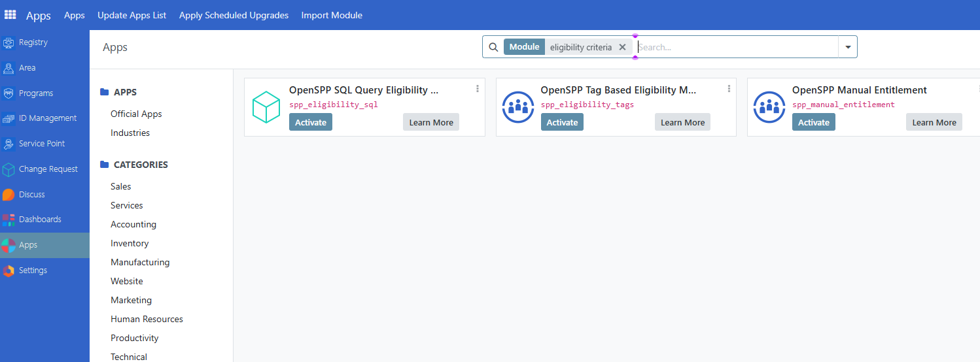Select the Human Resources category
The image size is (980, 362).
coord(147,319)
